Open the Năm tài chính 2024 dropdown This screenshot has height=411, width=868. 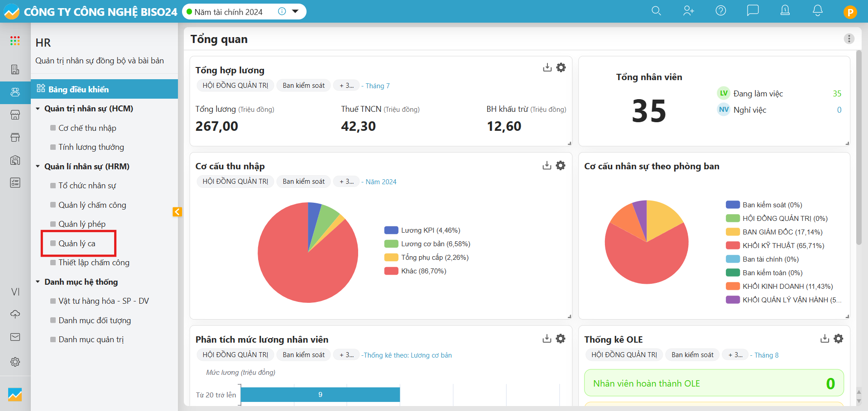point(295,12)
